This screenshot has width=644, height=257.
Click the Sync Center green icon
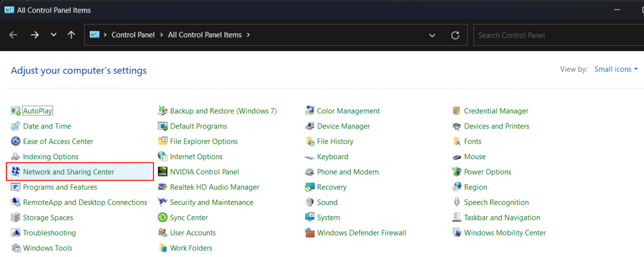[162, 218]
